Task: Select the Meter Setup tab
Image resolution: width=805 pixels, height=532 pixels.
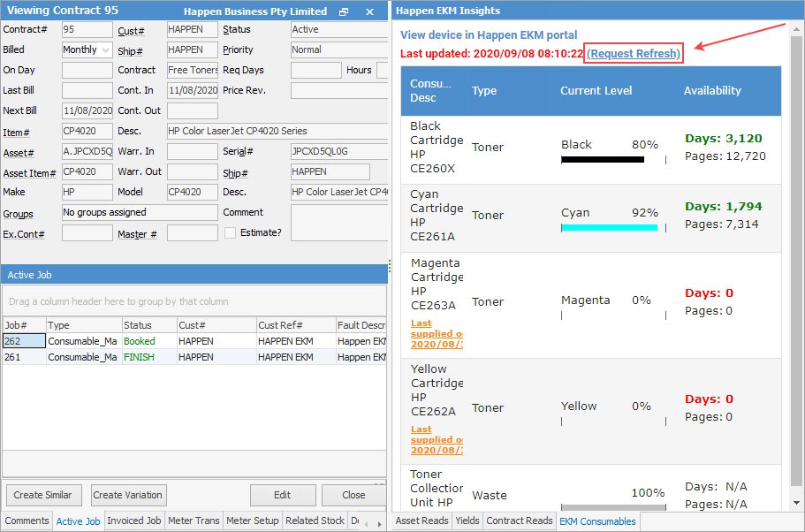Action: pos(253,521)
